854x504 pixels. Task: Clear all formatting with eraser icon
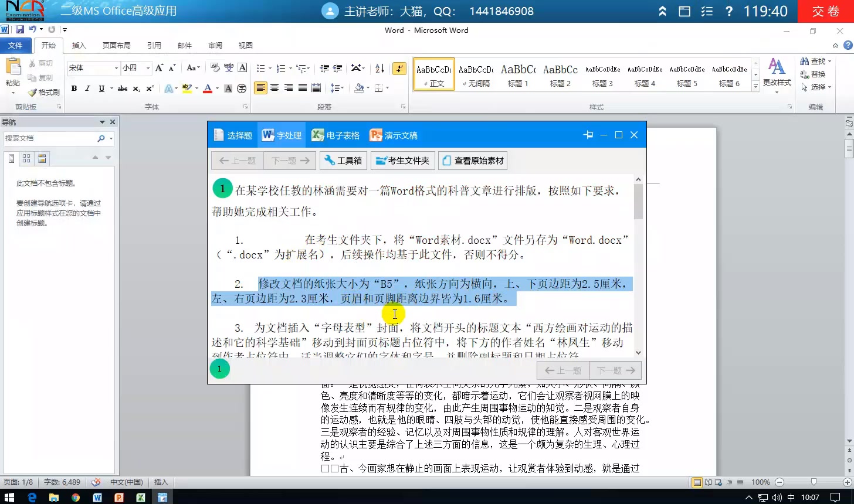point(215,68)
